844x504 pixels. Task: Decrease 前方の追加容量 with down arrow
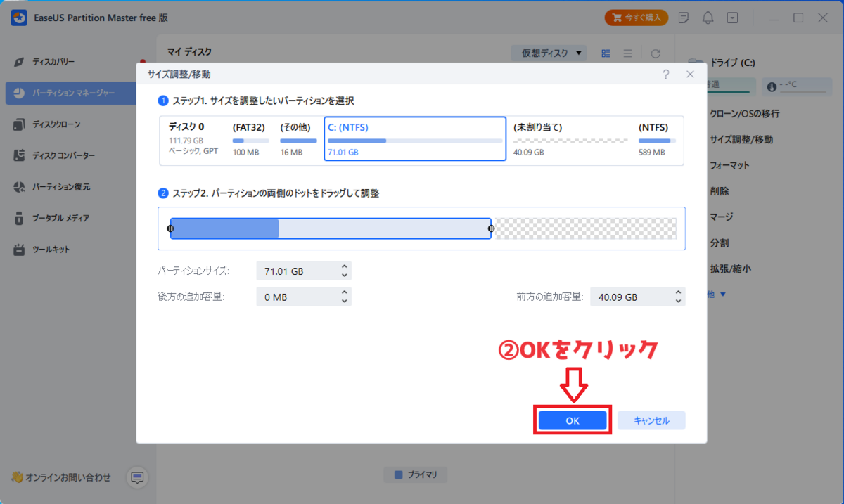tap(678, 301)
